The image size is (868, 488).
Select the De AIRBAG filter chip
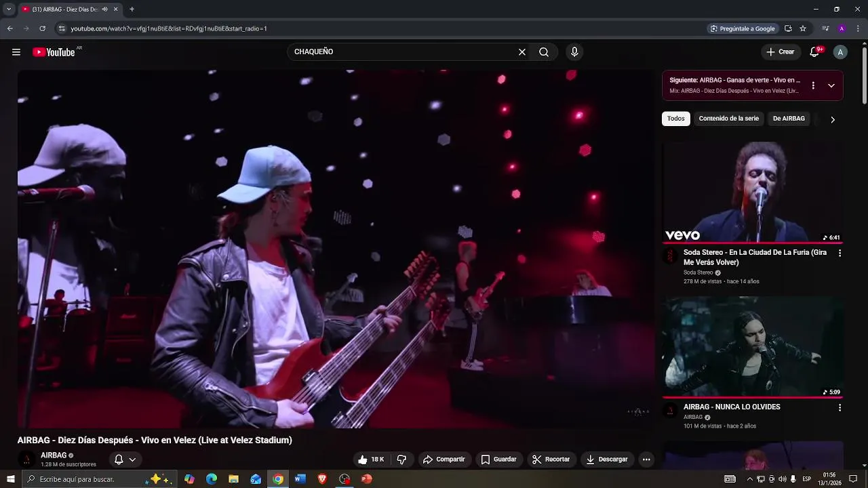tap(789, 119)
